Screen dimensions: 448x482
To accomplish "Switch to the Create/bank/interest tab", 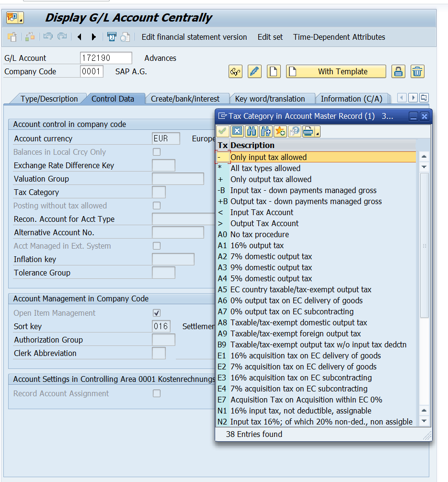I will coord(185,99).
